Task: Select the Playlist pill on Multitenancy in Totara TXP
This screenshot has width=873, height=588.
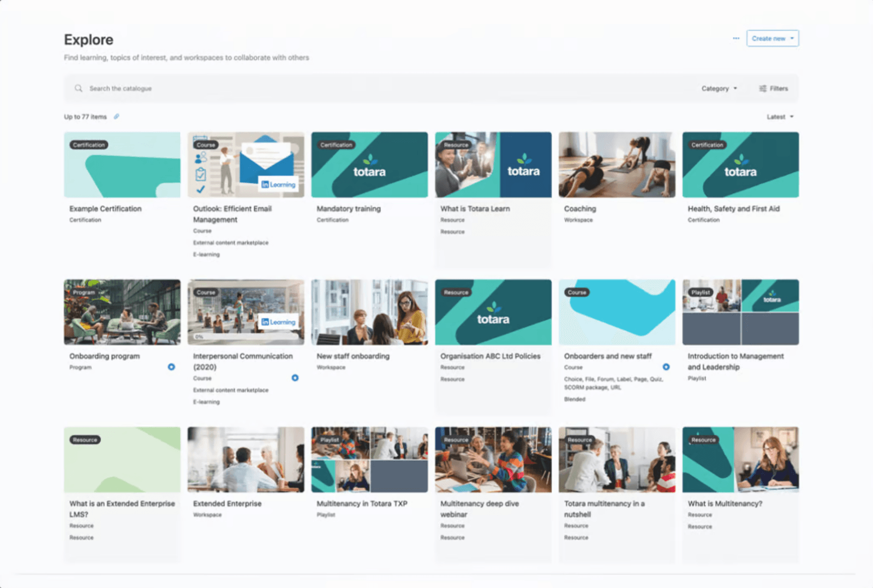Action: tap(331, 439)
